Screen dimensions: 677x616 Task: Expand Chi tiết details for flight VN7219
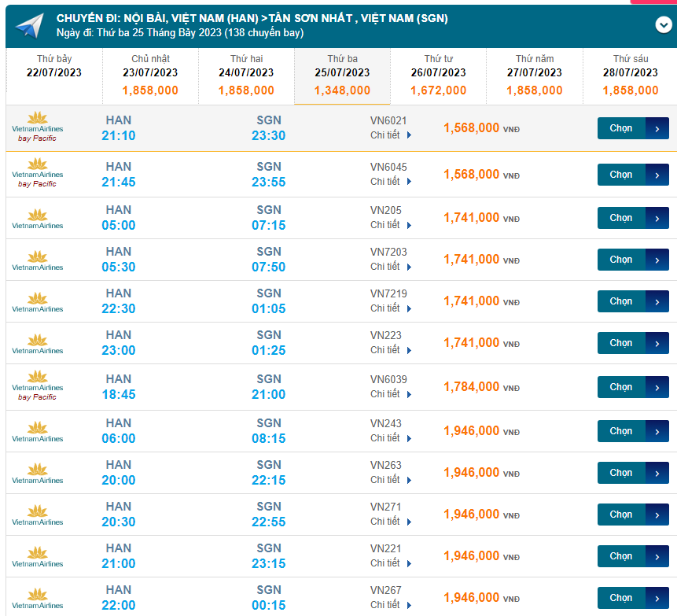click(x=391, y=308)
